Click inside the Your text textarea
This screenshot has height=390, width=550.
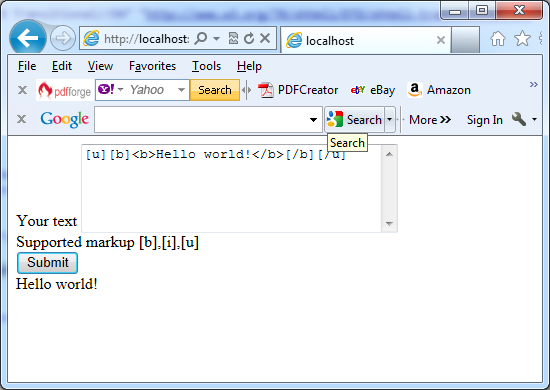232,189
